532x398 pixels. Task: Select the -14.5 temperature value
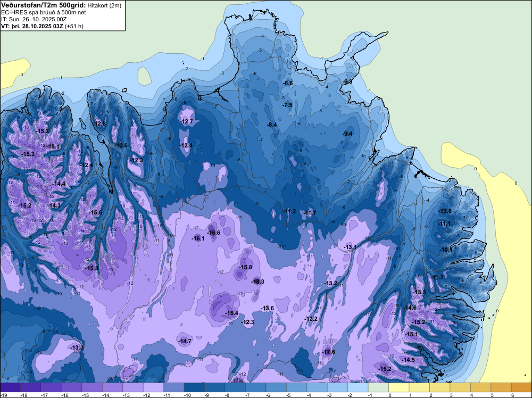409,360
